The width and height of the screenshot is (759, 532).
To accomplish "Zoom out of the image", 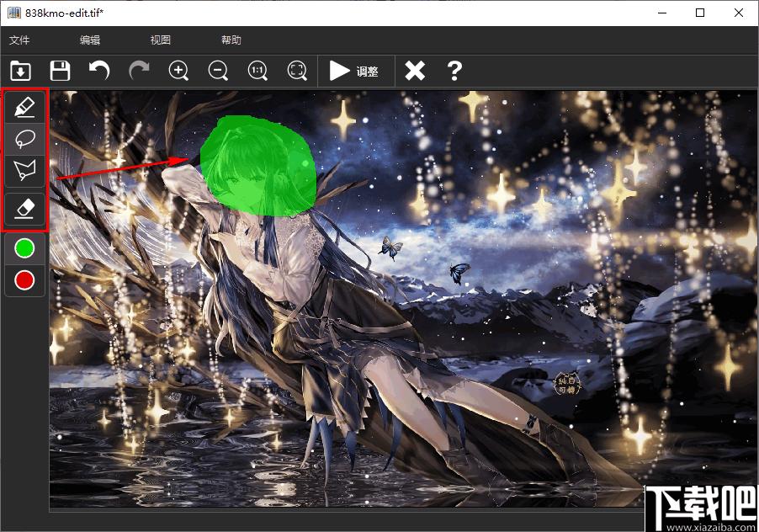I will [x=218, y=71].
